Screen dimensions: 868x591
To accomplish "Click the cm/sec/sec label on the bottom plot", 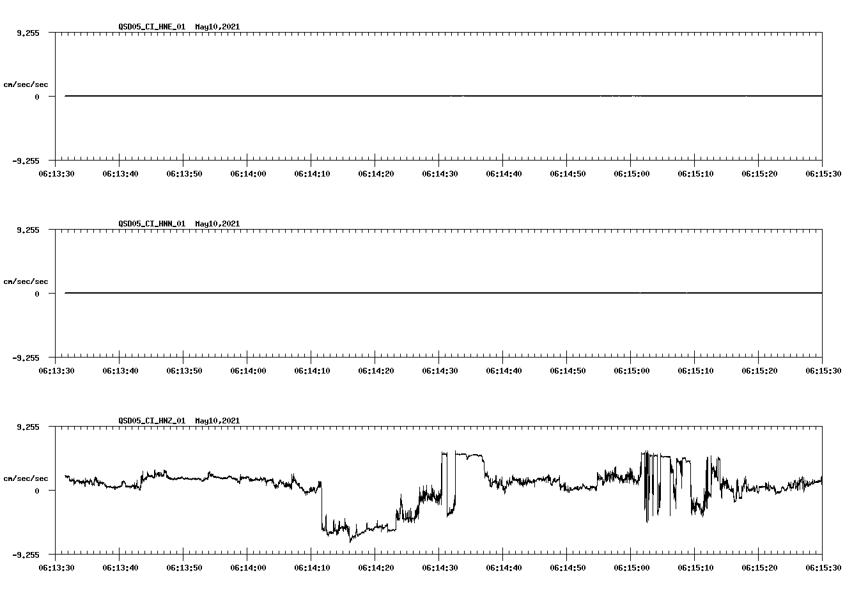I will pyautogui.click(x=26, y=477).
